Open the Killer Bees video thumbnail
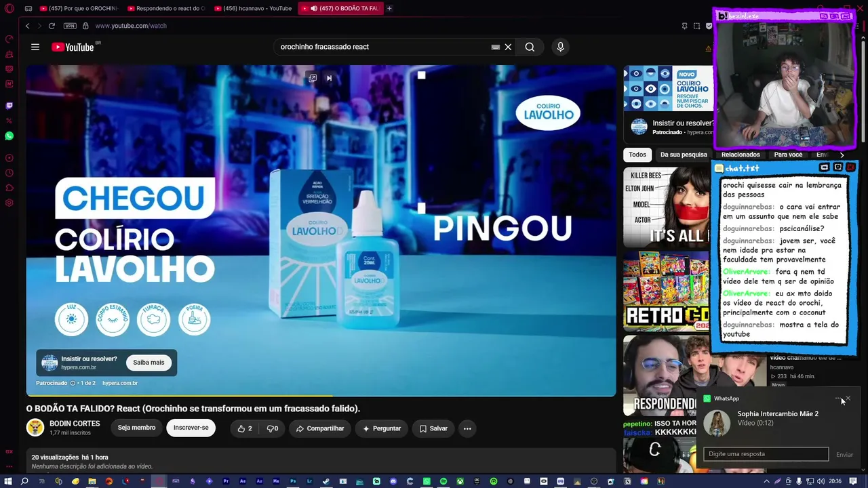This screenshot has height=488, width=868. (x=667, y=206)
